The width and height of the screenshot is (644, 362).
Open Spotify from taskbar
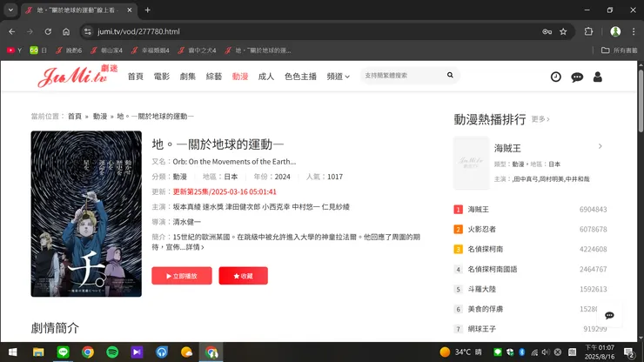112,352
